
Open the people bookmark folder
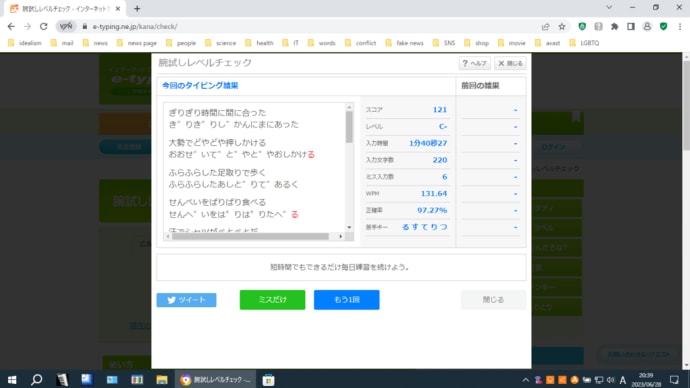(x=181, y=43)
